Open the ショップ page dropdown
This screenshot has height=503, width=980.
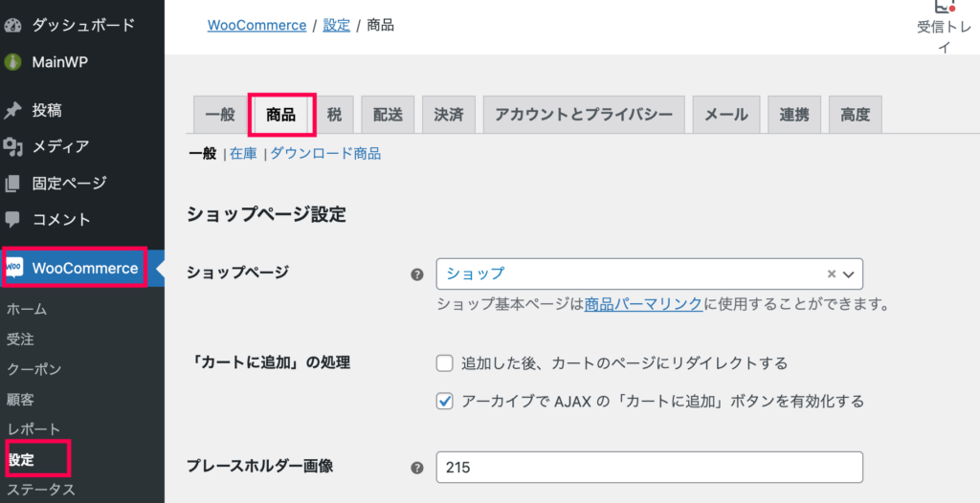650,273
